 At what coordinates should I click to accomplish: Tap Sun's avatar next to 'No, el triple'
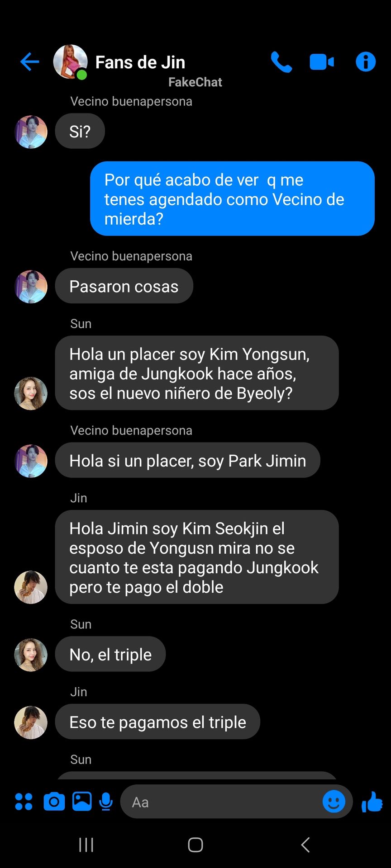31,655
